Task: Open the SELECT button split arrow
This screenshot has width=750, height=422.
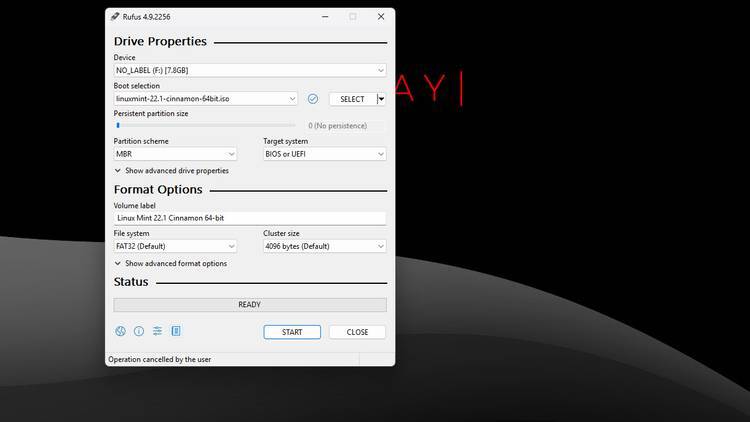Action: [381, 99]
